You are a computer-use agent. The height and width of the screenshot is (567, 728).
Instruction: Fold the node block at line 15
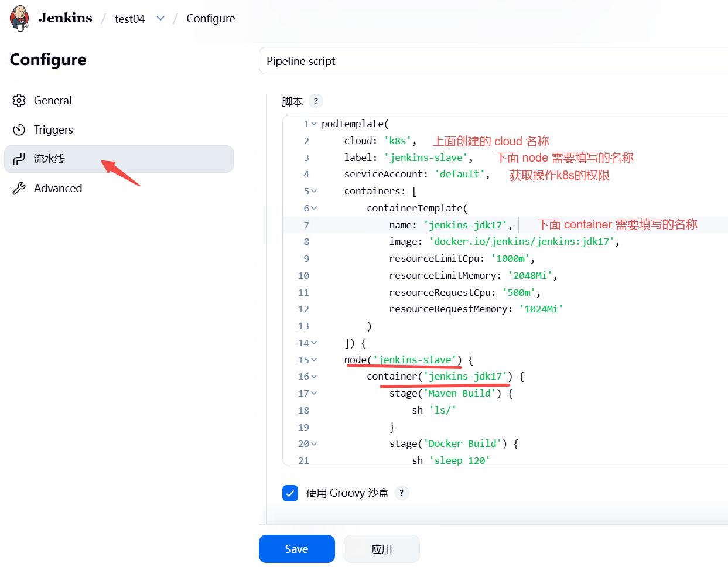click(314, 360)
